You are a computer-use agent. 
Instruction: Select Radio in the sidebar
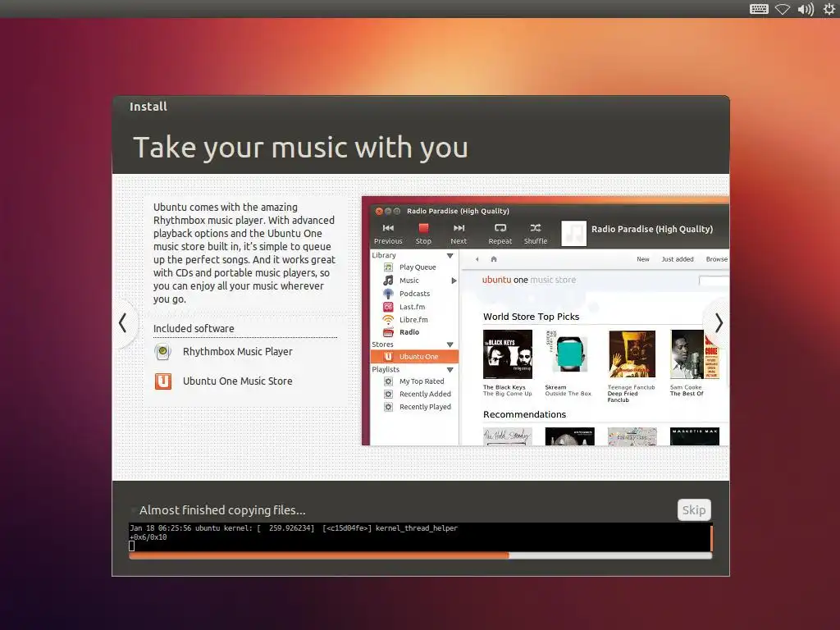[x=409, y=332]
